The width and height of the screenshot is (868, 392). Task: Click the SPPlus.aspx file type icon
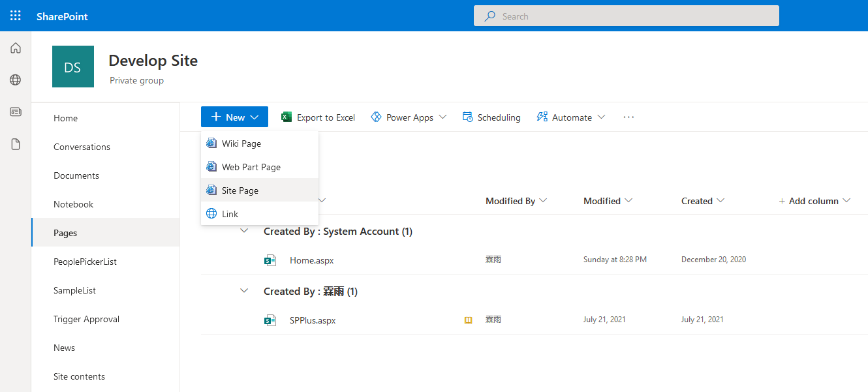270,320
